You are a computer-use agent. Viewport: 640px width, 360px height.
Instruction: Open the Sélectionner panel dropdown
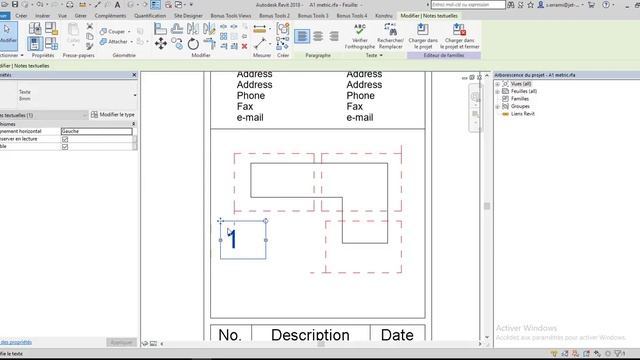(22, 56)
